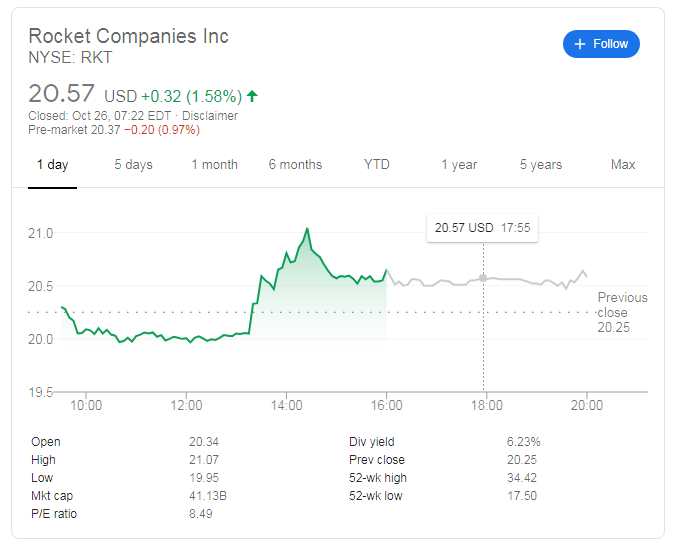The image size is (682, 544).
Task: Click the chart marker dot at 17:55
Action: point(483,278)
